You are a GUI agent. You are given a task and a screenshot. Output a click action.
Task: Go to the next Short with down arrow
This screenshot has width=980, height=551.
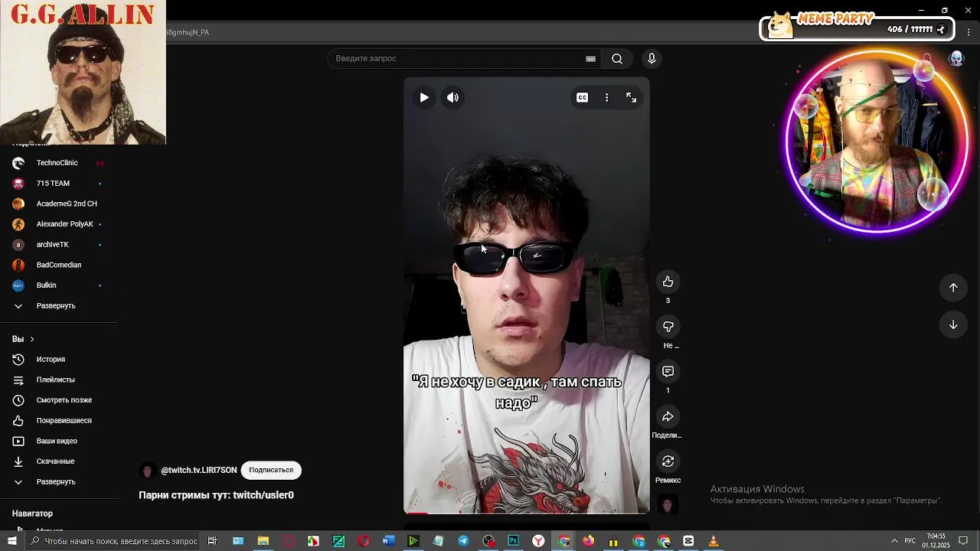953,324
